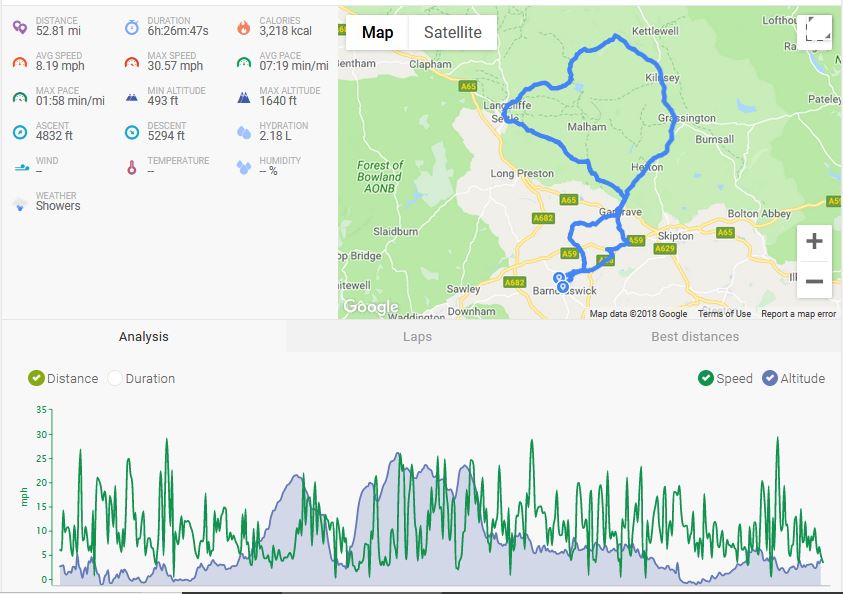
Task: Click the temperature thermometer icon
Action: click(x=132, y=167)
